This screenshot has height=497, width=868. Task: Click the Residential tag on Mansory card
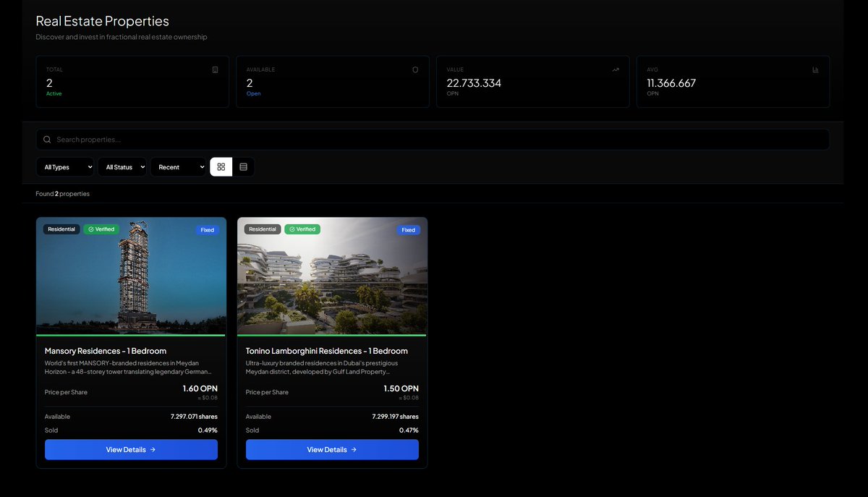[x=61, y=229]
